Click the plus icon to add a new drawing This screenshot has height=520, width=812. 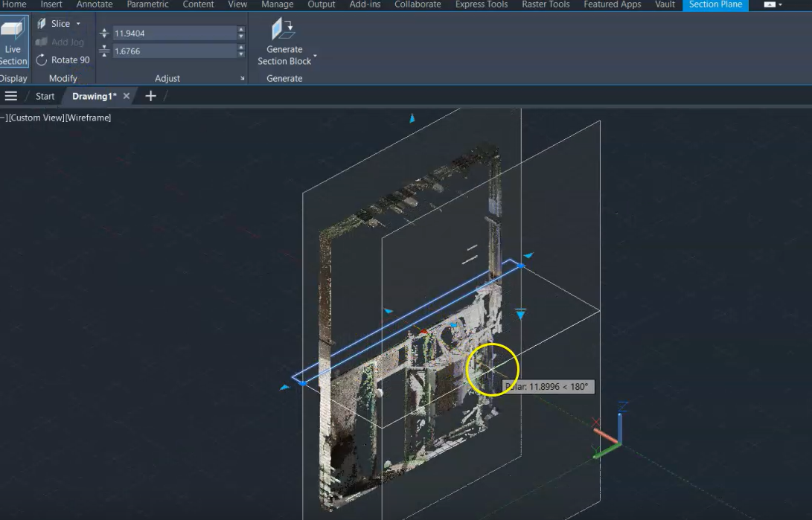click(x=151, y=95)
